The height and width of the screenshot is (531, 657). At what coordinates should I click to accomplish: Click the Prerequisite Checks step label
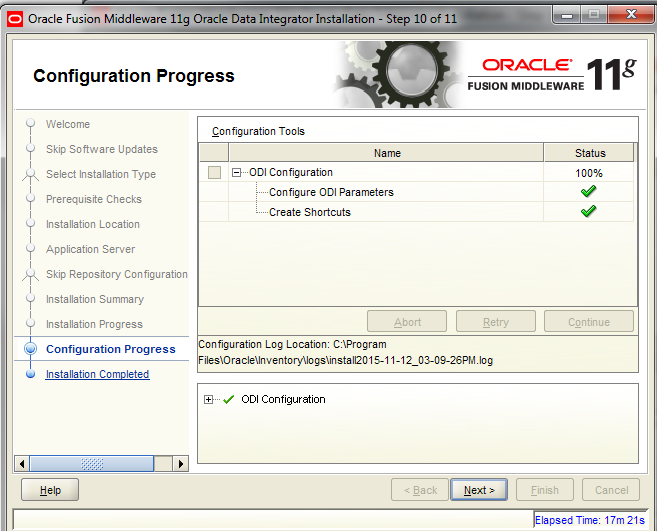click(94, 199)
